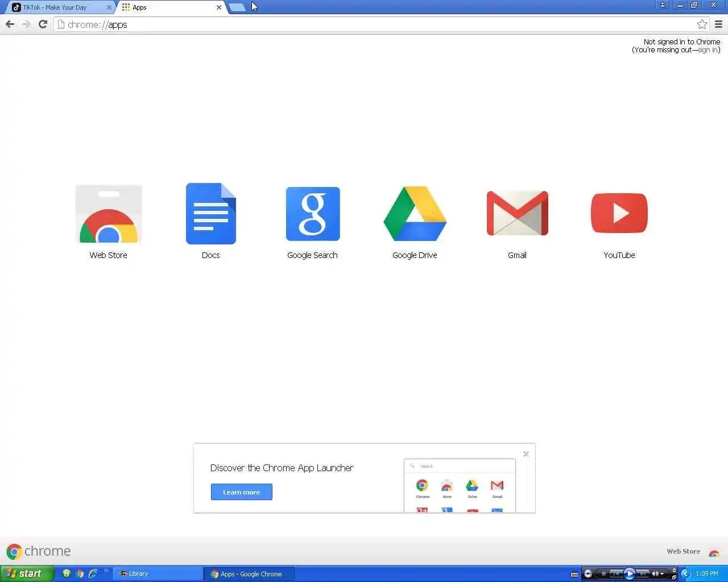Open the Web Store app

[x=108, y=222]
